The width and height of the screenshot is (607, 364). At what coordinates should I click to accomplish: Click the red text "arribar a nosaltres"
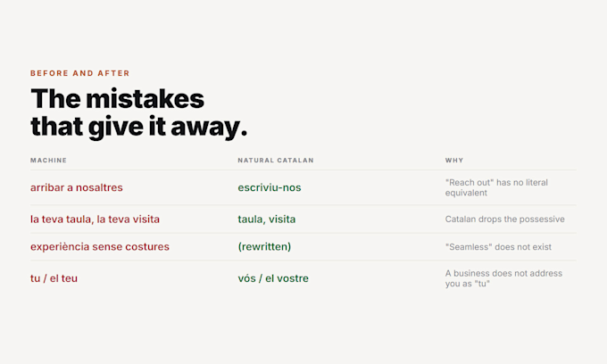77,187
